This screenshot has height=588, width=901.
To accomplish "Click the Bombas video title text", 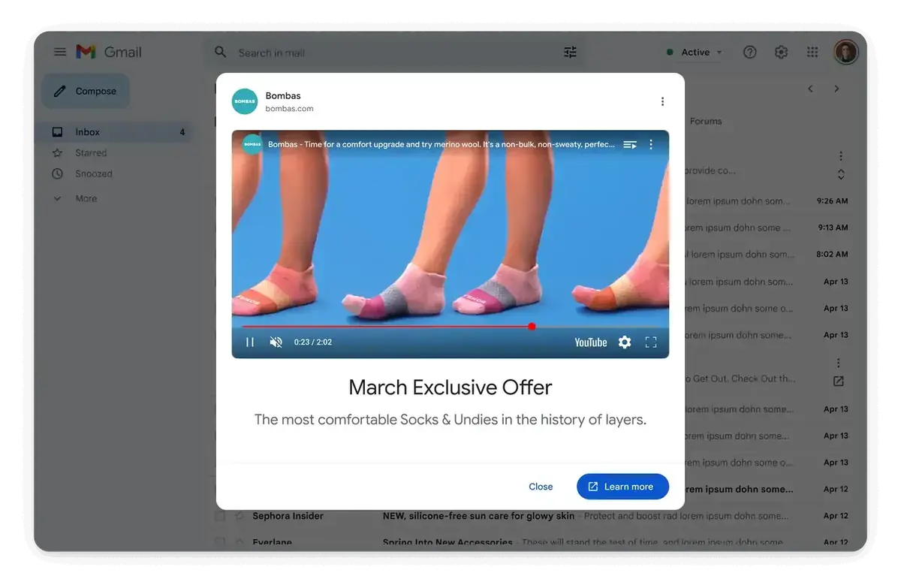I will [441, 144].
